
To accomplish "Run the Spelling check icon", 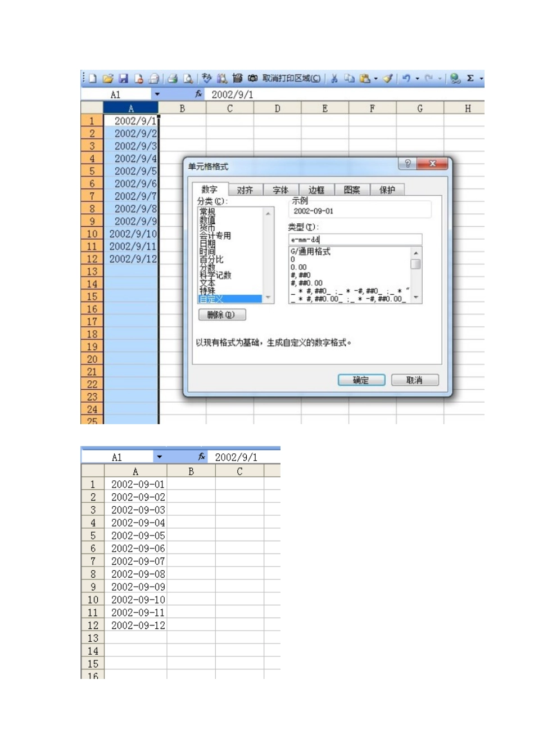I will 207,79.
